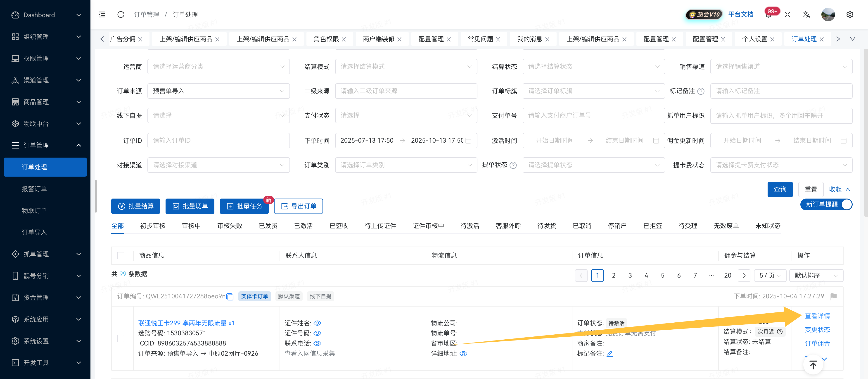Open settings gear in top bar

point(849,14)
